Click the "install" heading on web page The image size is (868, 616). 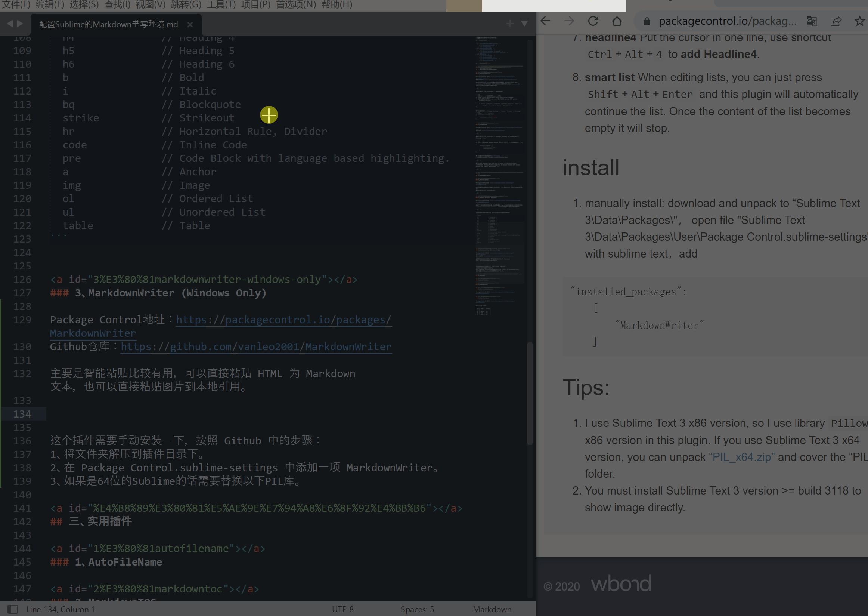(x=590, y=168)
